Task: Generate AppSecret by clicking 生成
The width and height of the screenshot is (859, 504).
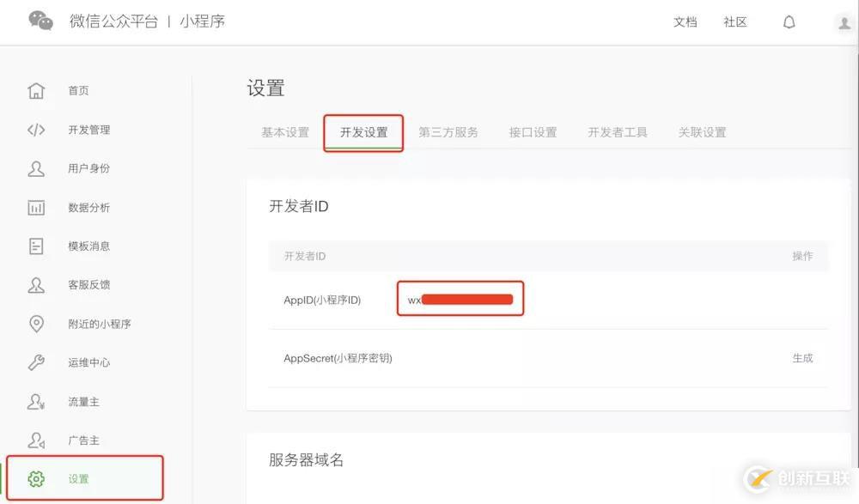Action: coord(802,358)
